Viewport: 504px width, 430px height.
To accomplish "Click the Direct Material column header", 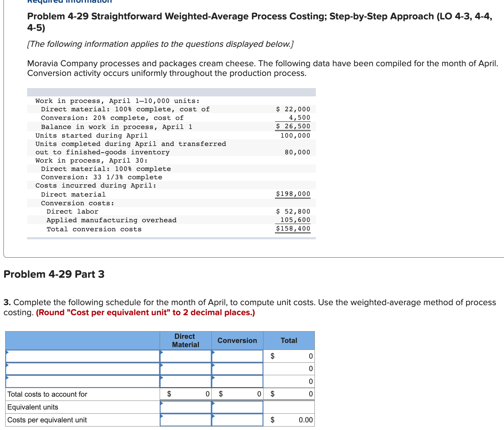I will (185, 341).
